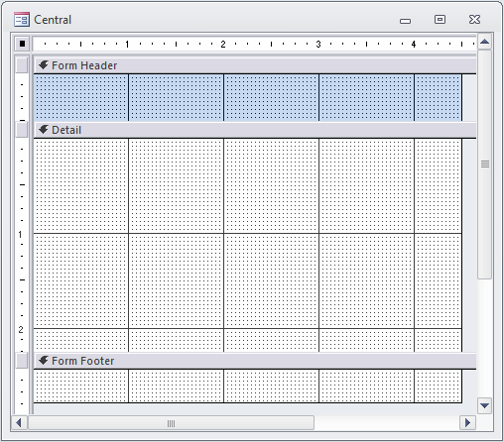Click the horizontal scrollbar left arrow
The image size is (504, 442).
point(19,423)
